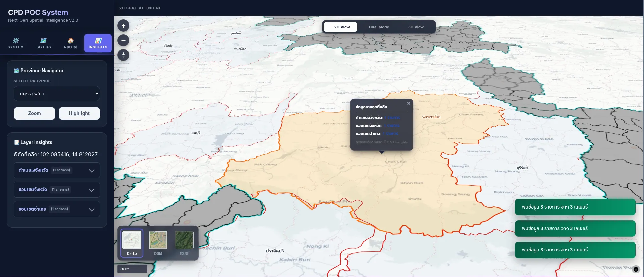Open the map attribution info icon
The width and height of the screenshot is (644, 277).
click(x=636, y=269)
